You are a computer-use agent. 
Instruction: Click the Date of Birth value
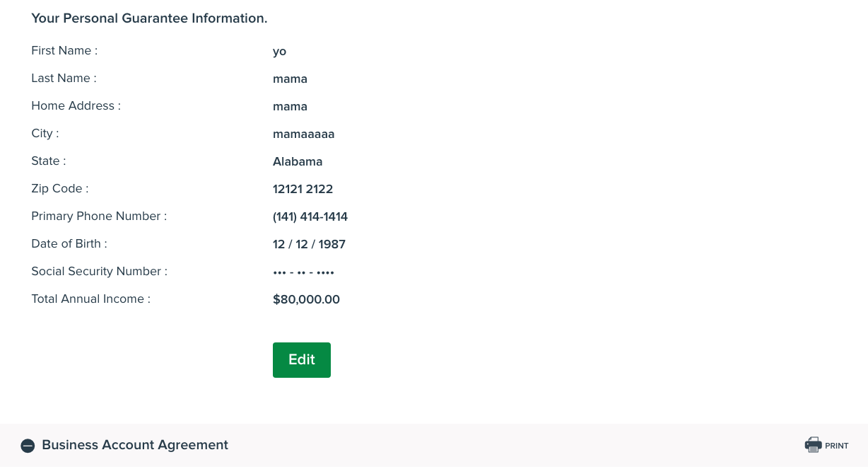click(x=309, y=244)
